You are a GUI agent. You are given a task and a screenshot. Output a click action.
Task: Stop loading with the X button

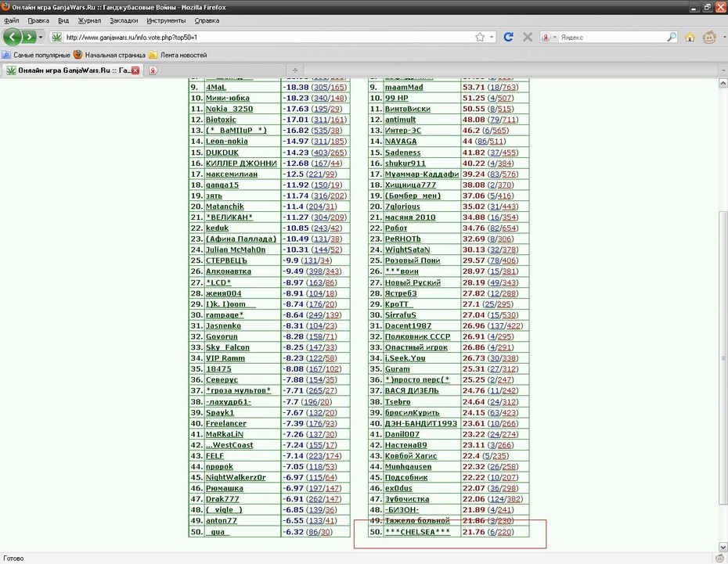coord(528,37)
